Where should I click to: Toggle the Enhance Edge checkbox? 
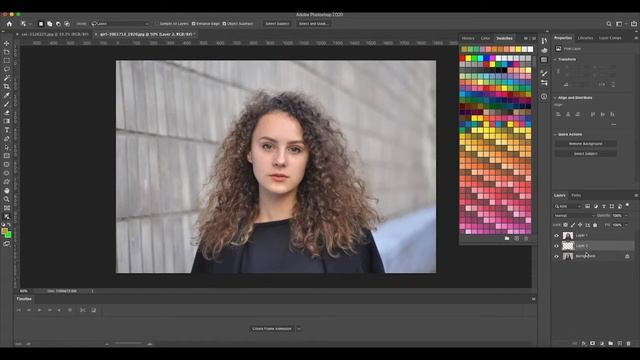tap(193, 24)
